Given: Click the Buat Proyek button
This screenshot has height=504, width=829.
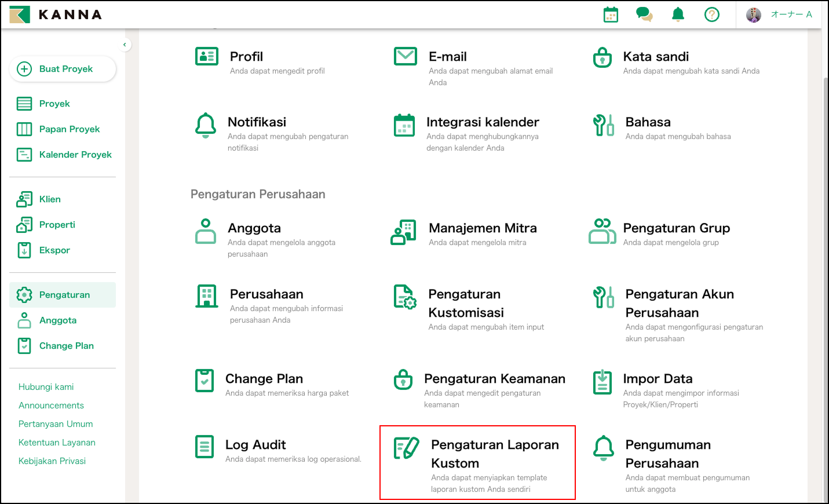Looking at the screenshot, I should (x=63, y=69).
